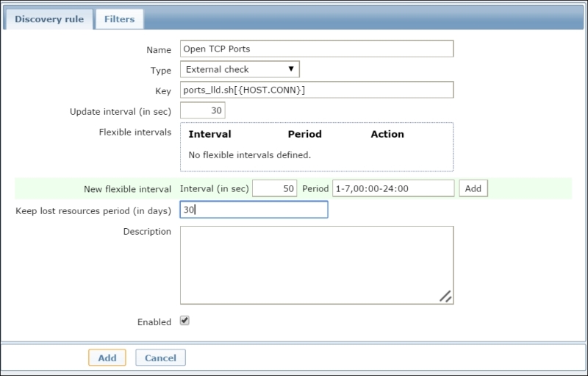Click the Enabled label text
The height and width of the screenshot is (376, 588).
coord(154,322)
